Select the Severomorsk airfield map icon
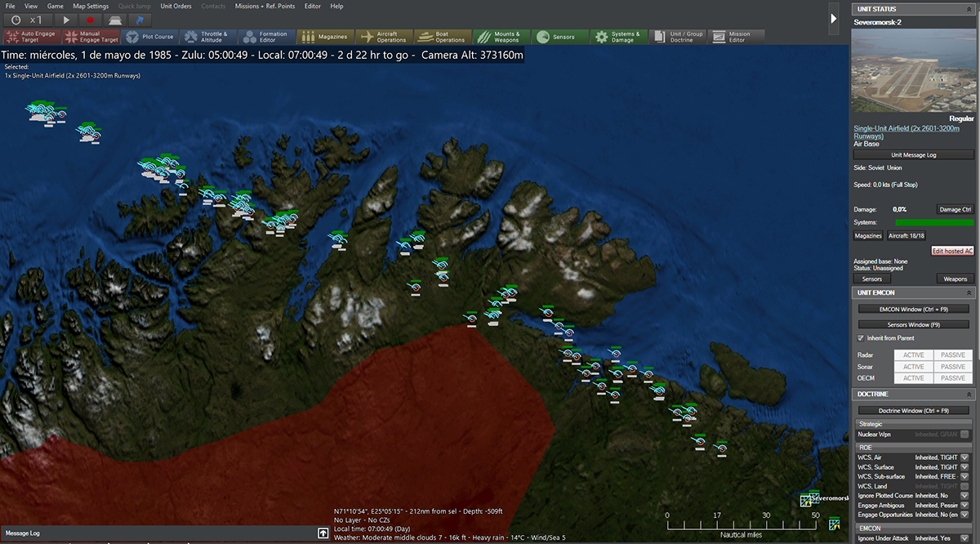The image size is (980, 544). (x=806, y=500)
